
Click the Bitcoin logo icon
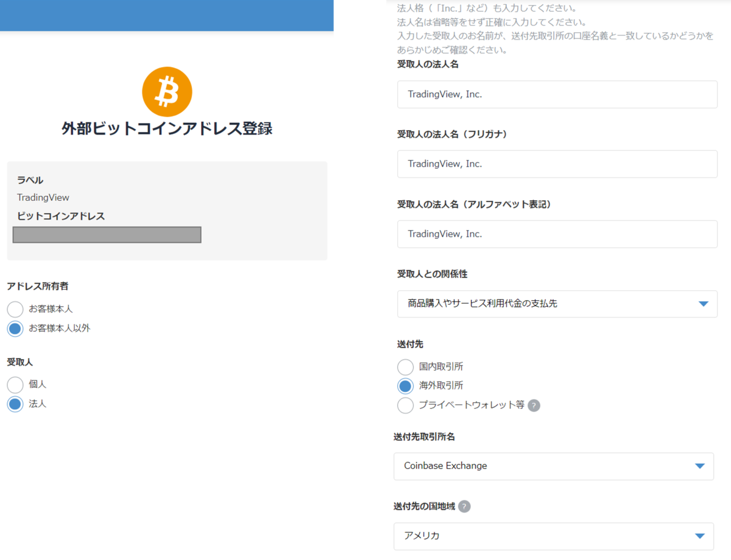(167, 91)
